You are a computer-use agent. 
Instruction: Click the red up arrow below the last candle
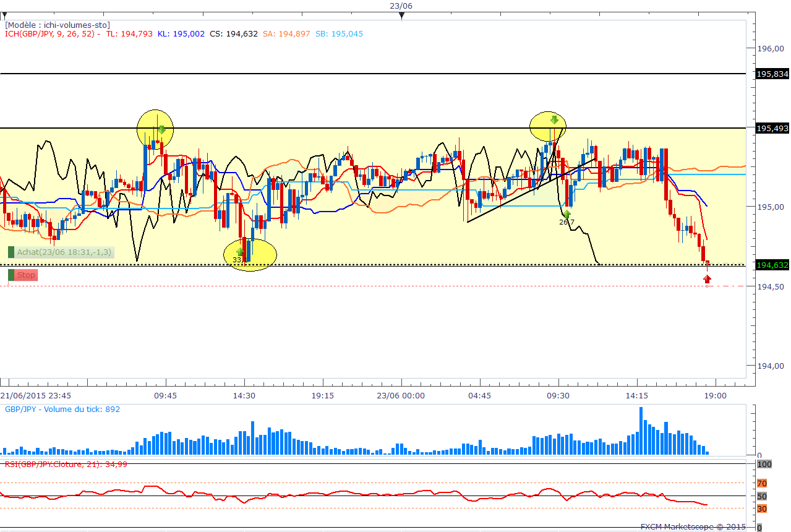coord(707,279)
